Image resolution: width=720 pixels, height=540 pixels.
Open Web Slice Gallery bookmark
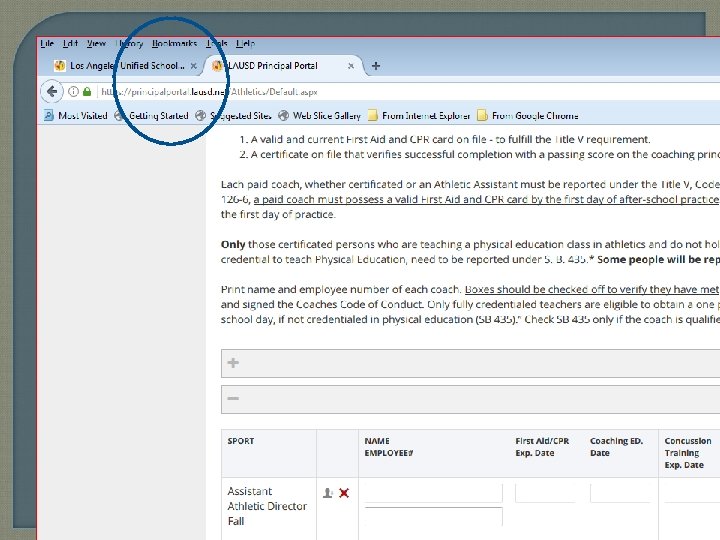coord(320,115)
